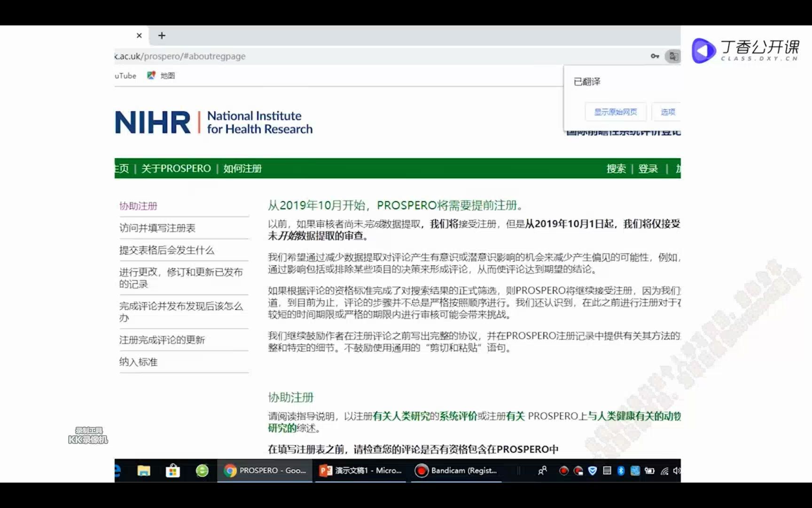This screenshot has height=508, width=812.
Task: Select 提交表格后会发生什么 in sidebar
Action: point(167,250)
